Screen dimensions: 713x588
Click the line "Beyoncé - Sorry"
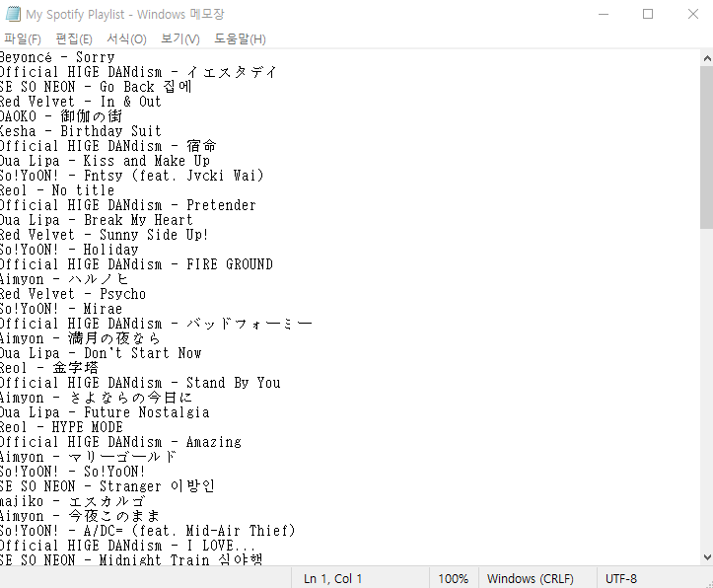(x=57, y=57)
